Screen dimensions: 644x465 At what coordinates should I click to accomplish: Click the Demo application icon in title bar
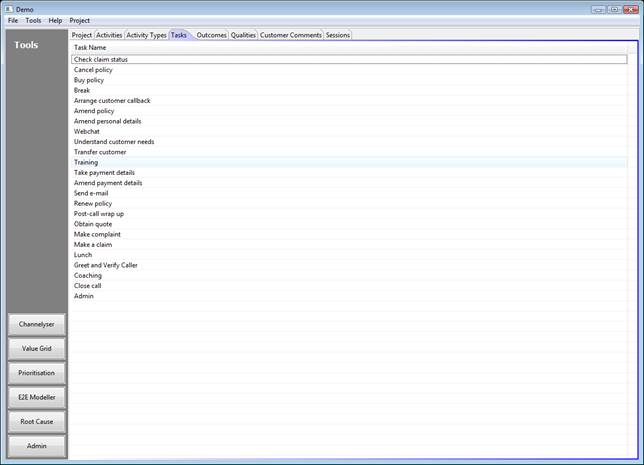(9, 9)
